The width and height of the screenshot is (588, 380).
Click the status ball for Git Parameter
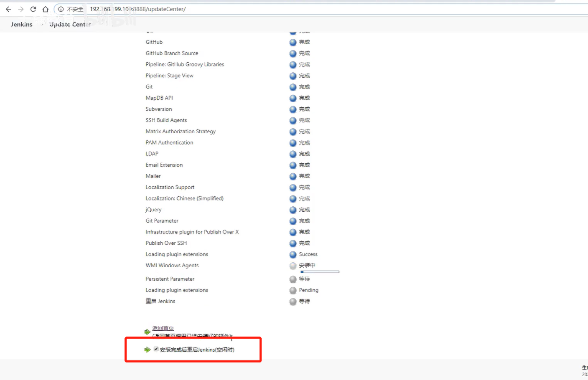(x=293, y=221)
